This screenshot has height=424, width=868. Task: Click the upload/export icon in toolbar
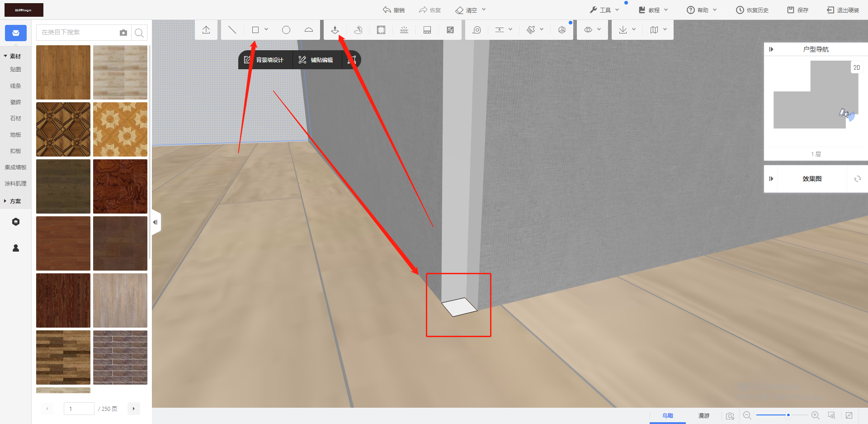tap(206, 30)
